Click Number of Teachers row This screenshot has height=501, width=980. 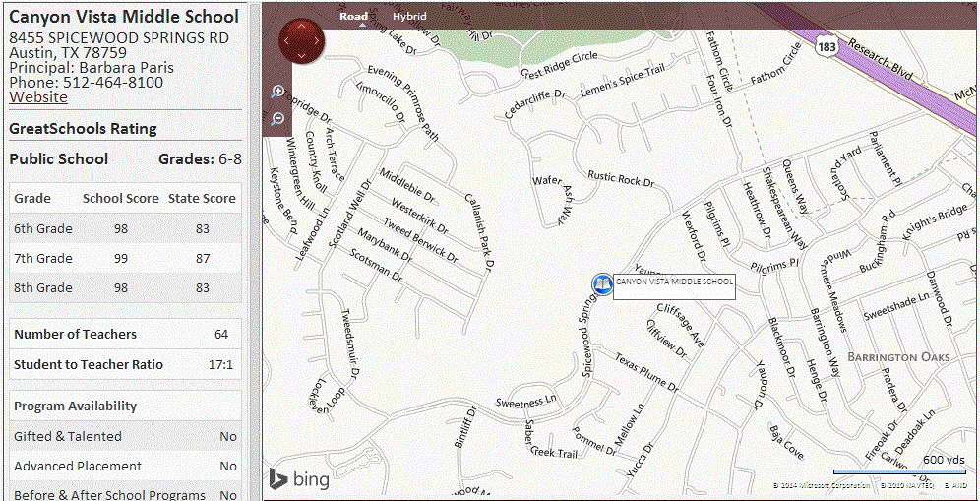tap(125, 334)
